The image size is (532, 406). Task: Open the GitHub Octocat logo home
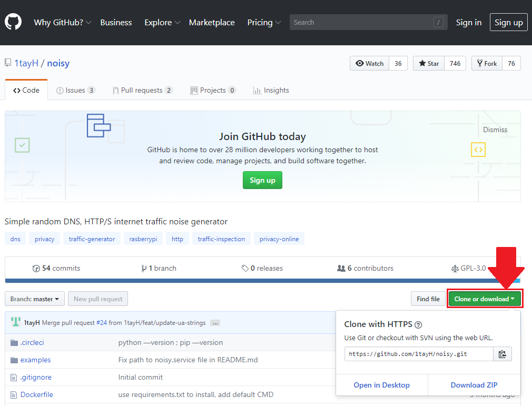pos(13,22)
